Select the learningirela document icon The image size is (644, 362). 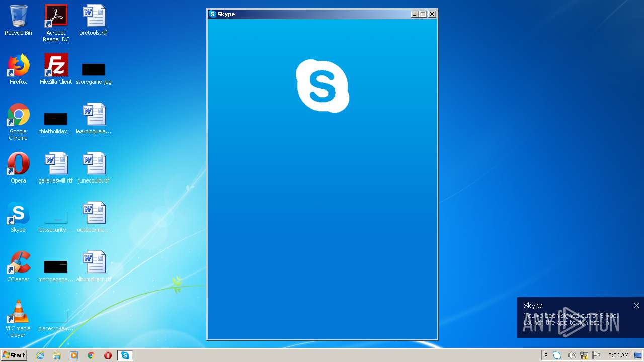click(94, 119)
